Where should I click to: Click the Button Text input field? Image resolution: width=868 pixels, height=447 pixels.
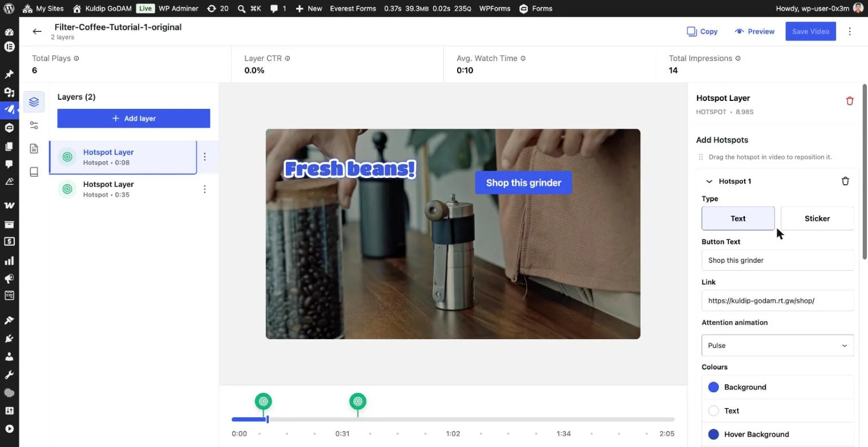click(777, 260)
